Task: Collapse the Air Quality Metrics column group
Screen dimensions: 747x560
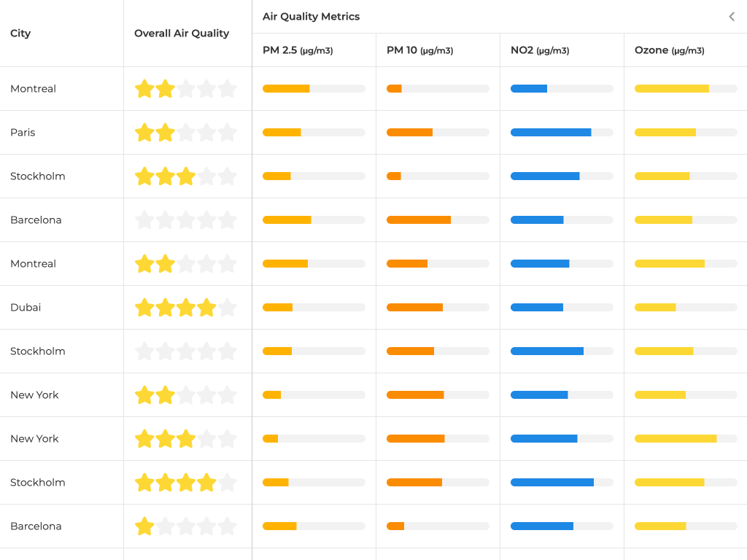Action: [x=732, y=17]
